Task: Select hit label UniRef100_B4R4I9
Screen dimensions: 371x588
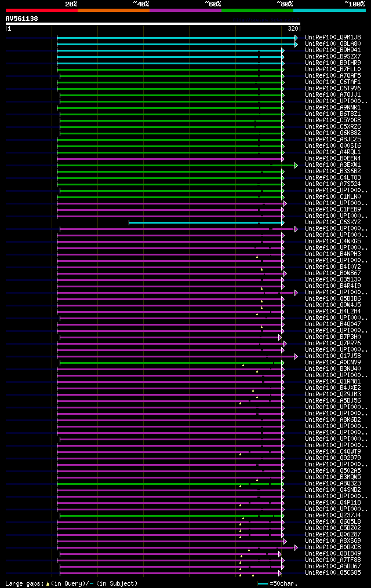Action: [x=333, y=286]
